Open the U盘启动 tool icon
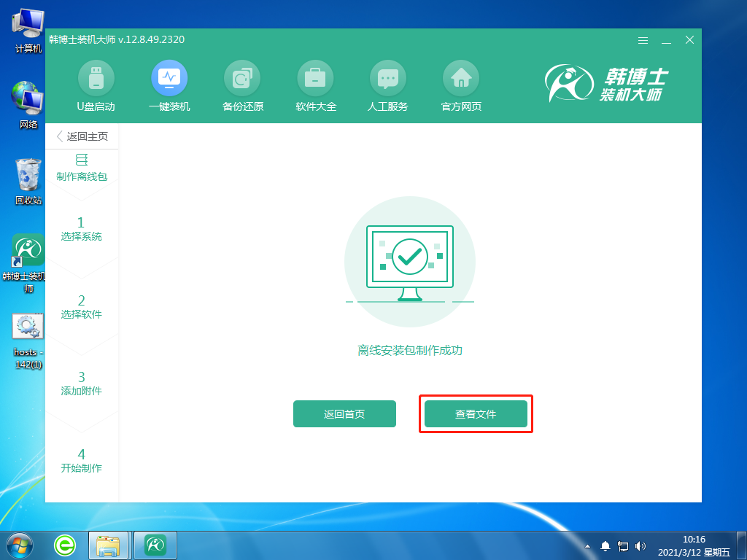The image size is (747, 560). click(96, 78)
